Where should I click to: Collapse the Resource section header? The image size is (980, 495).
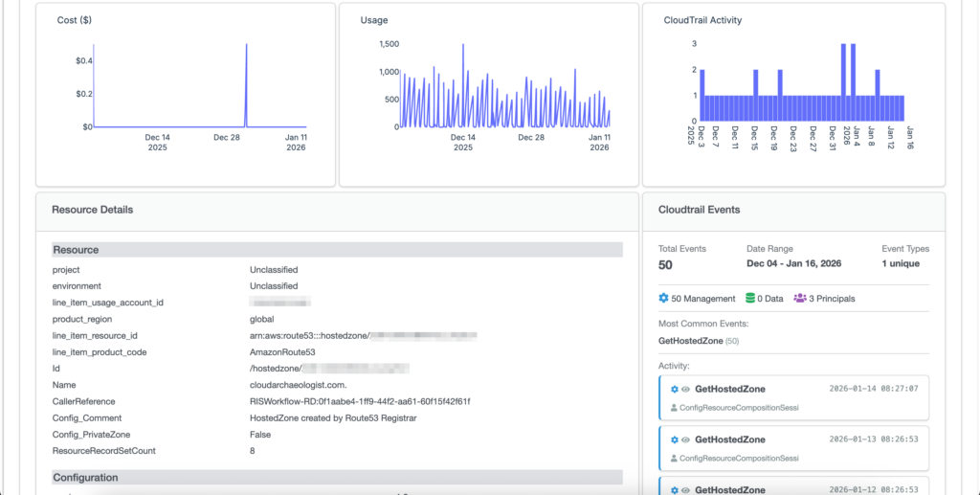tap(337, 250)
